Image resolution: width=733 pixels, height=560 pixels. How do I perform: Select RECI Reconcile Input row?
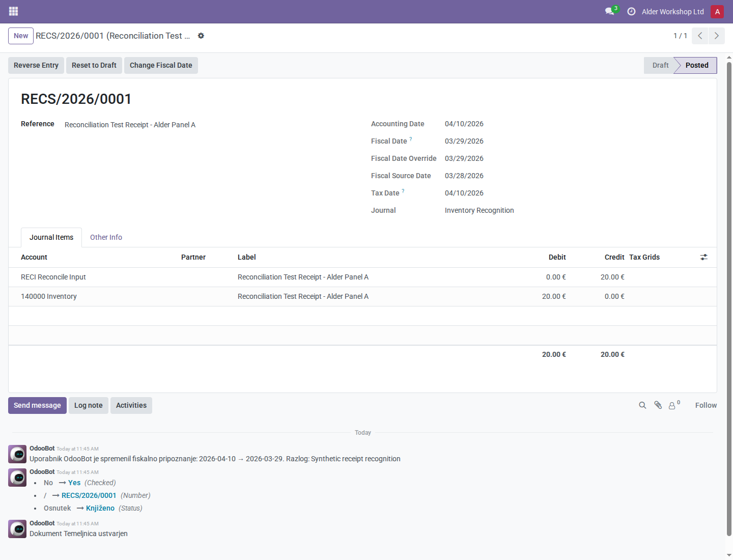coord(362,277)
